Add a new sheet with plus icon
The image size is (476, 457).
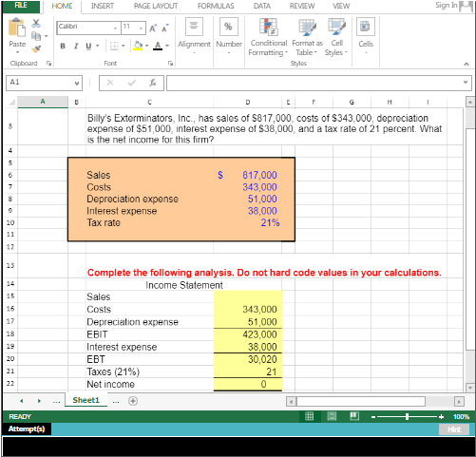133,401
